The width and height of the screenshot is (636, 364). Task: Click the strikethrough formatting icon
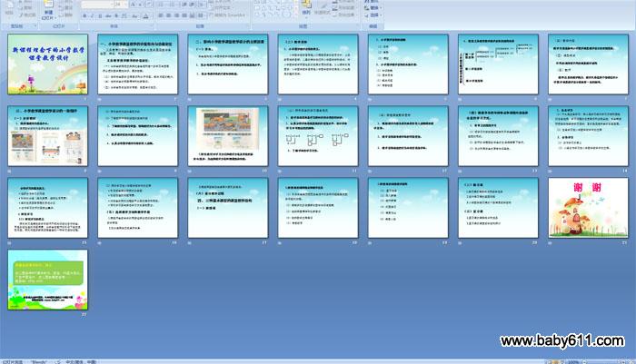[x=107, y=15]
